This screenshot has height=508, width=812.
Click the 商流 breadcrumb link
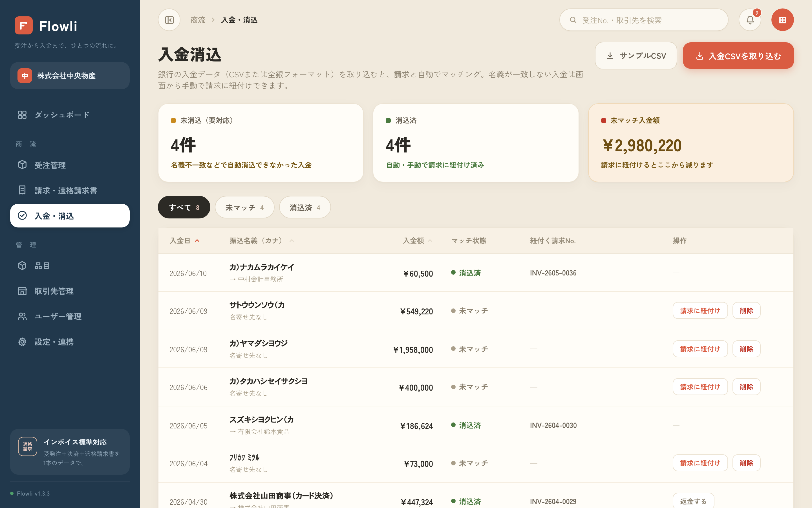pyautogui.click(x=198, y=20)
